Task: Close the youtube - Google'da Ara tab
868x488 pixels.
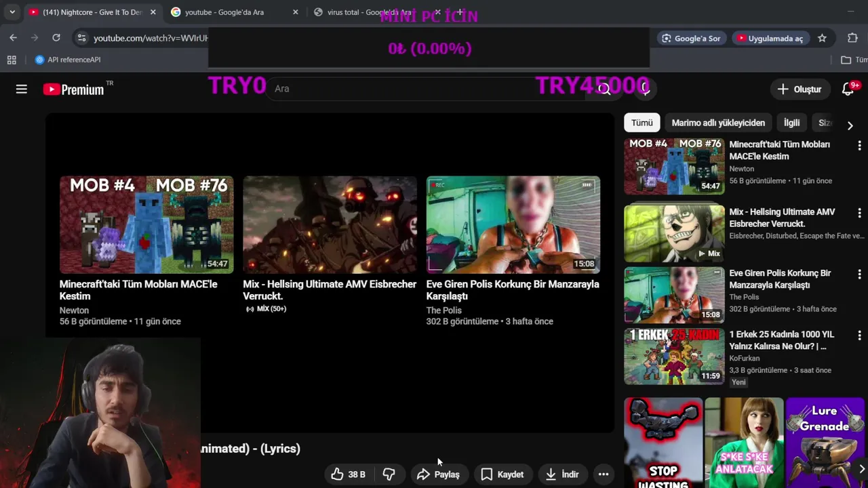Action: tap(295, 12)
